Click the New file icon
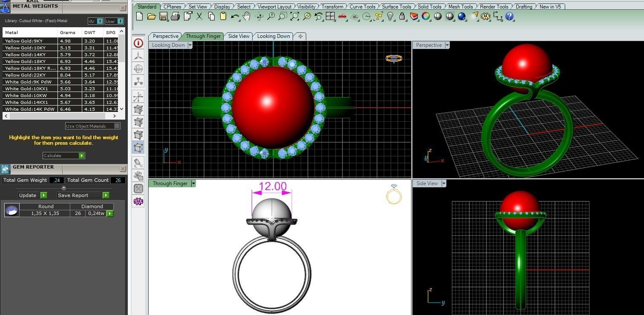644x315 pixels. click(x=139, y=17)
